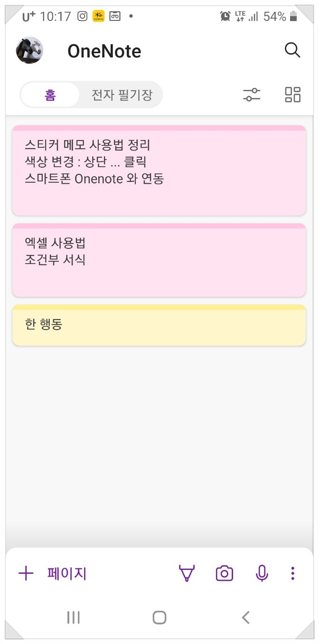Tap the microphone icon to record audio
This screenshot has width=319, height=644.
tap(262, 573)
